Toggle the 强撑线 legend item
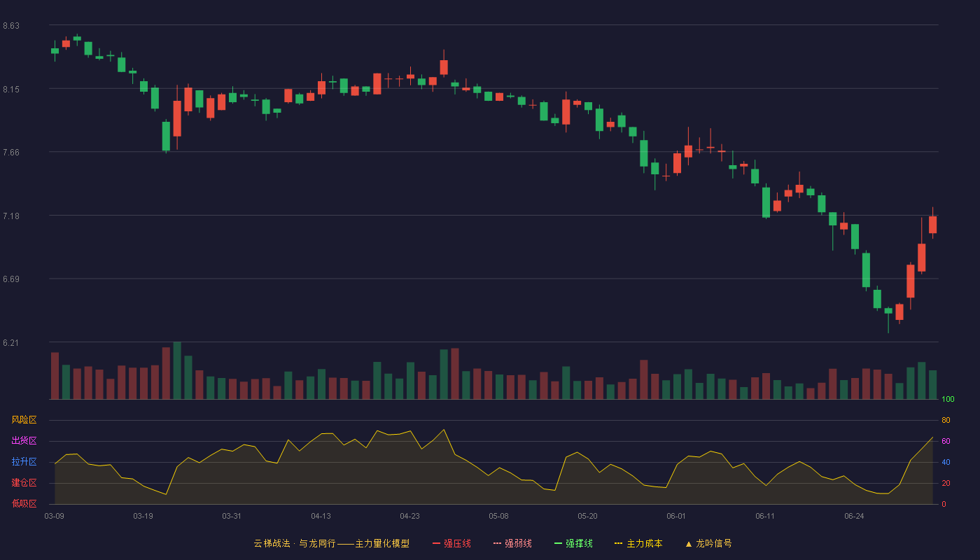 click(573, 543)
